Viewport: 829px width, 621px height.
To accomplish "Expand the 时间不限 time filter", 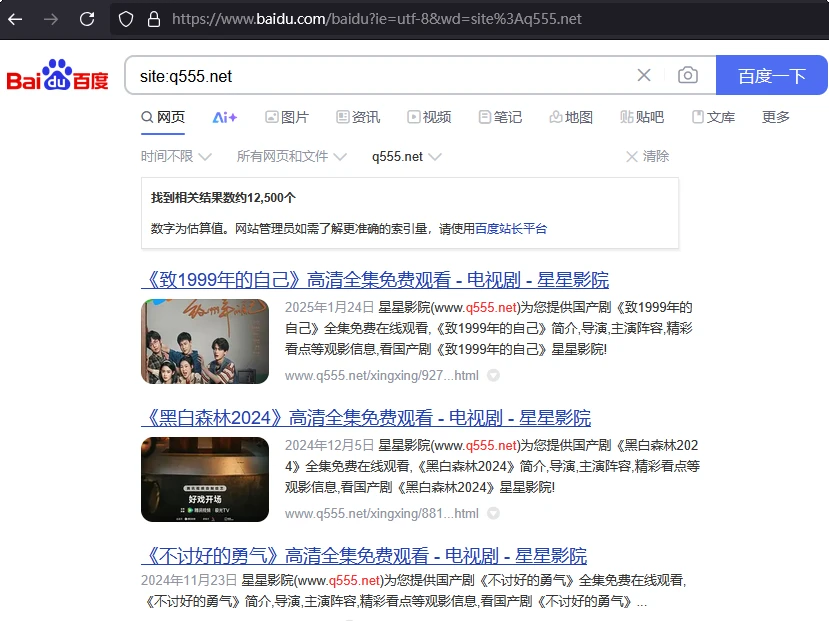I will pos(176,157).
